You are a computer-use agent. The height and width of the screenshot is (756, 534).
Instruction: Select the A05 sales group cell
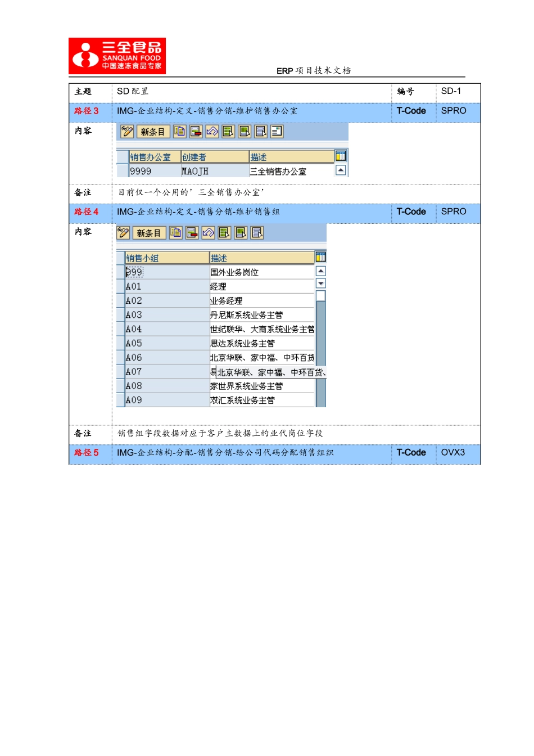point(167,343)
